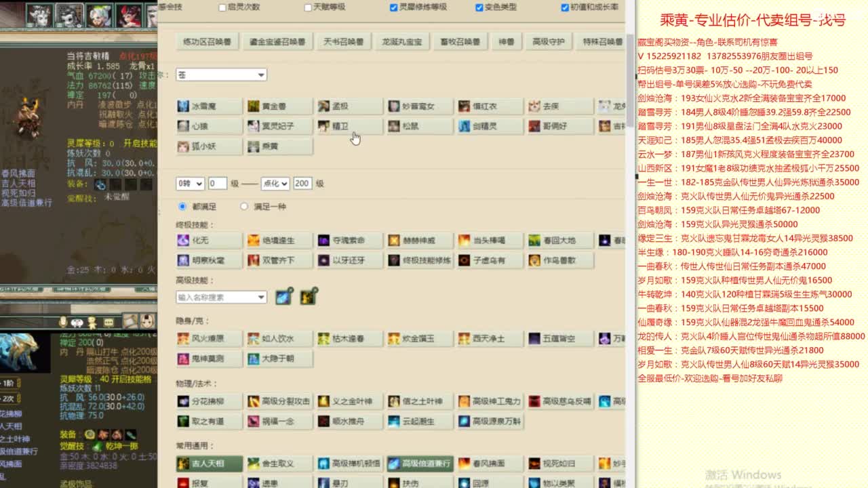This screenshot has height=488, width=868.
Task: Pick the 风火燎原 stealth skill
Action: [x=209, y=338]
